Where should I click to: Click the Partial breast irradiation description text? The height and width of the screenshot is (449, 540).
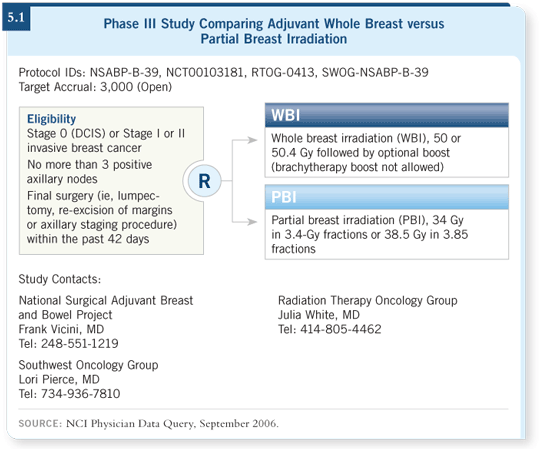click(x=370, y=234)
